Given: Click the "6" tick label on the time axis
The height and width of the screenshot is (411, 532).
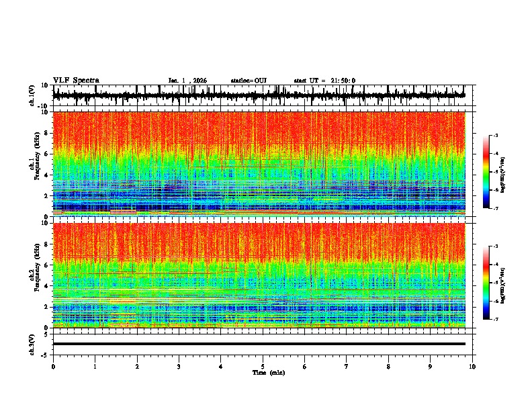Looking at the screenshot, I should coord(304,367).
